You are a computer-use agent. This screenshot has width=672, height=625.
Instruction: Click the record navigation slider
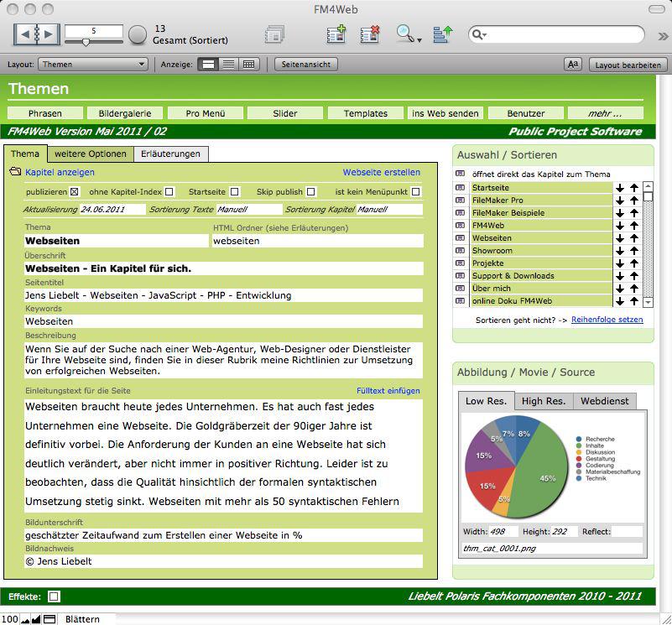(86, 41)
